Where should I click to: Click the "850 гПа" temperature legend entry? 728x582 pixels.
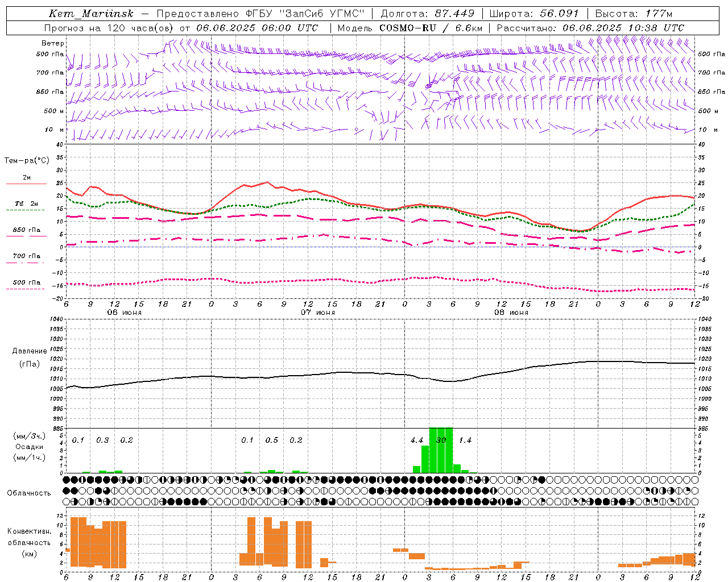[x=27, y=230]
